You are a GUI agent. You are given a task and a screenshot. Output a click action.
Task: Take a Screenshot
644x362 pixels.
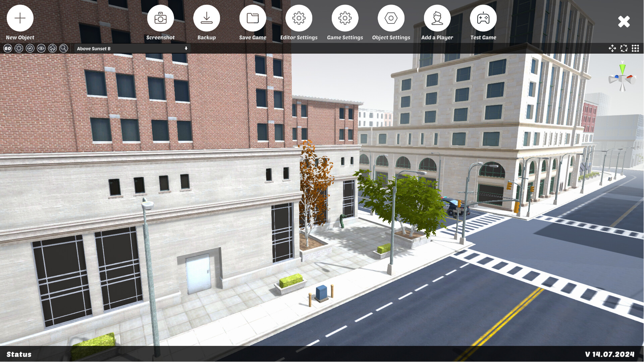(160, 18)
